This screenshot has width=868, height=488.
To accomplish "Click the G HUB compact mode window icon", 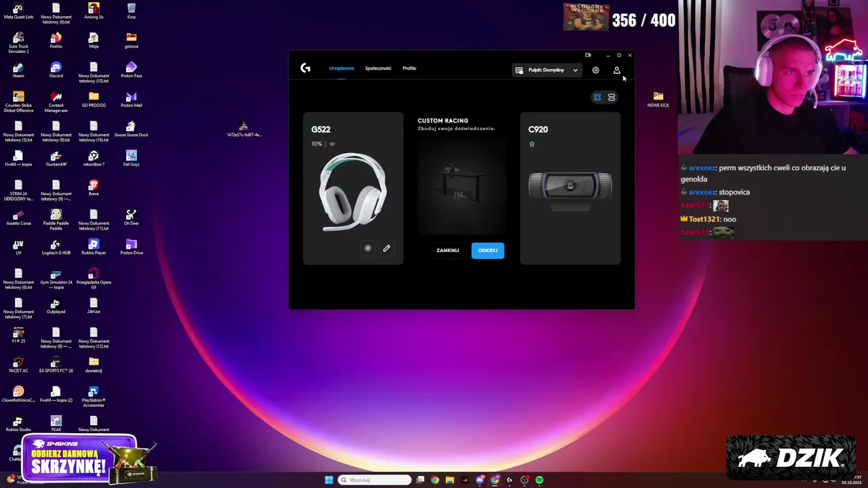I will coord(588,55).
